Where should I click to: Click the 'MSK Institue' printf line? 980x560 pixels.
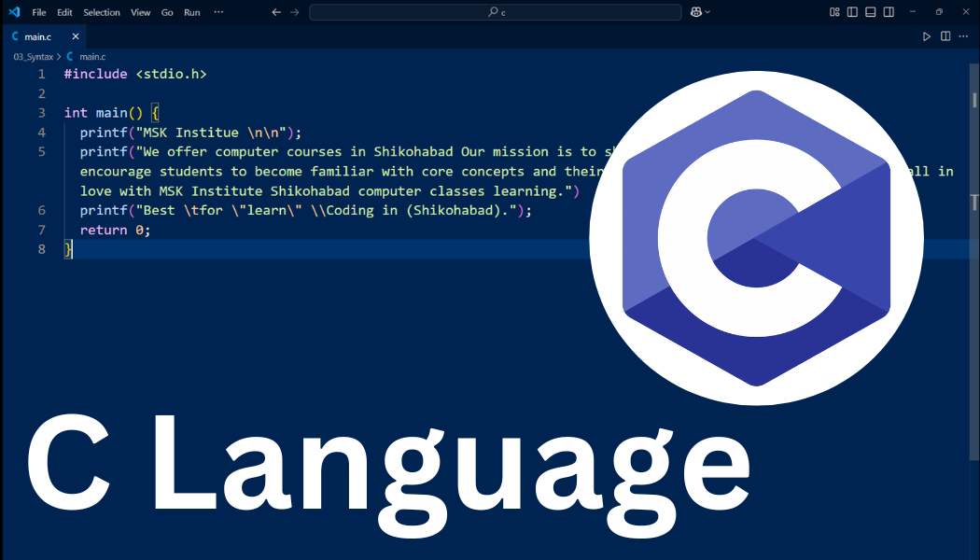(190, 133)
